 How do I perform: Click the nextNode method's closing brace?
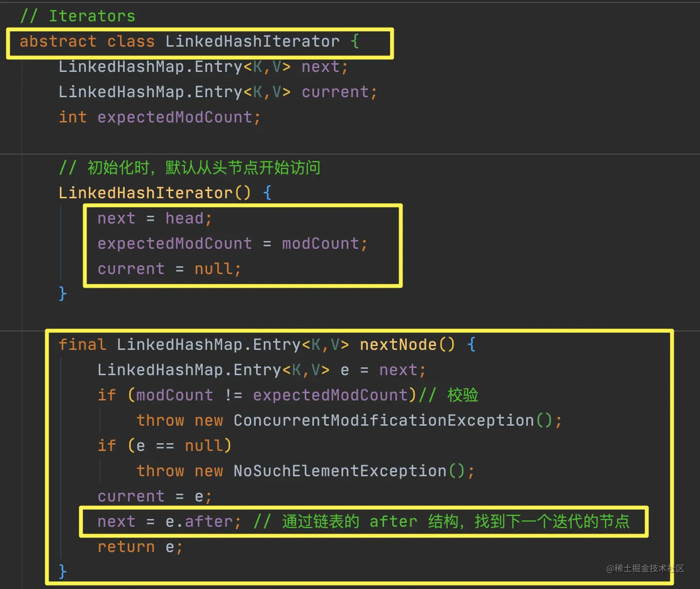[63, 572]
